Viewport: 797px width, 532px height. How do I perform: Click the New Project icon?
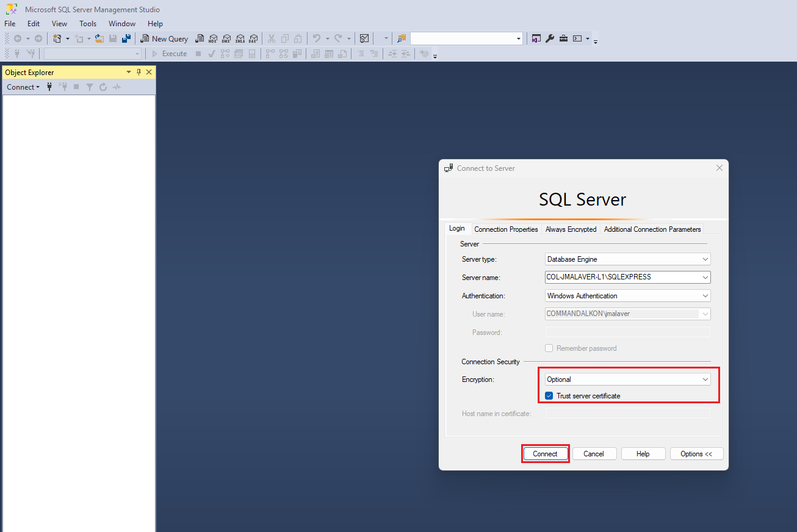(x=57, y=38)
